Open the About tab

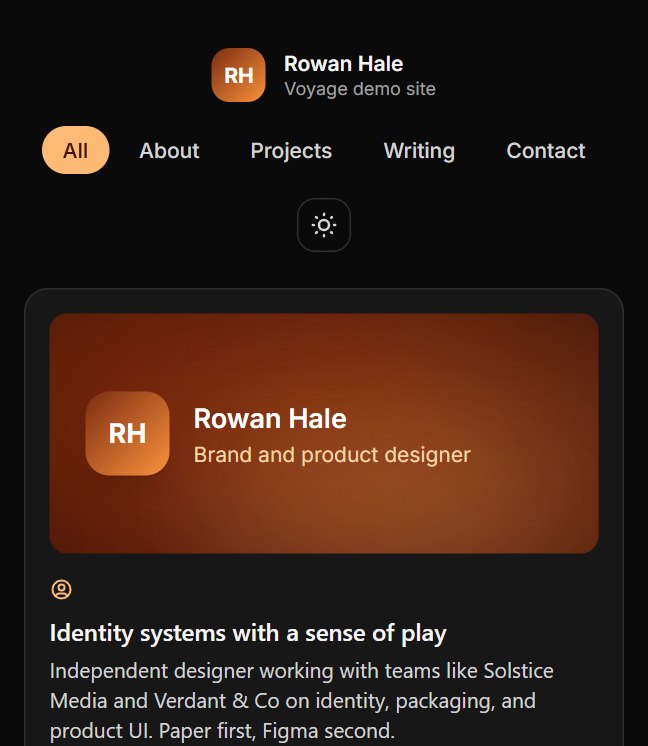169,150
